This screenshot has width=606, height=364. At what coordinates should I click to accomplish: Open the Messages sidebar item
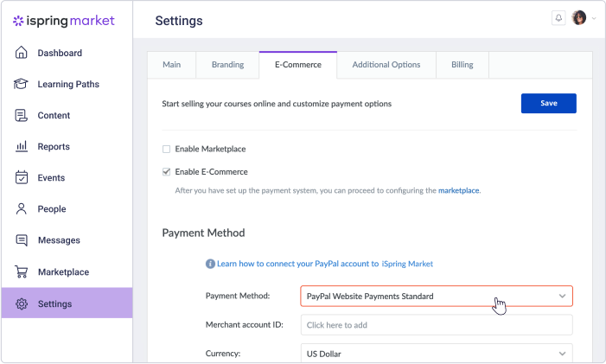coord(67,240)
